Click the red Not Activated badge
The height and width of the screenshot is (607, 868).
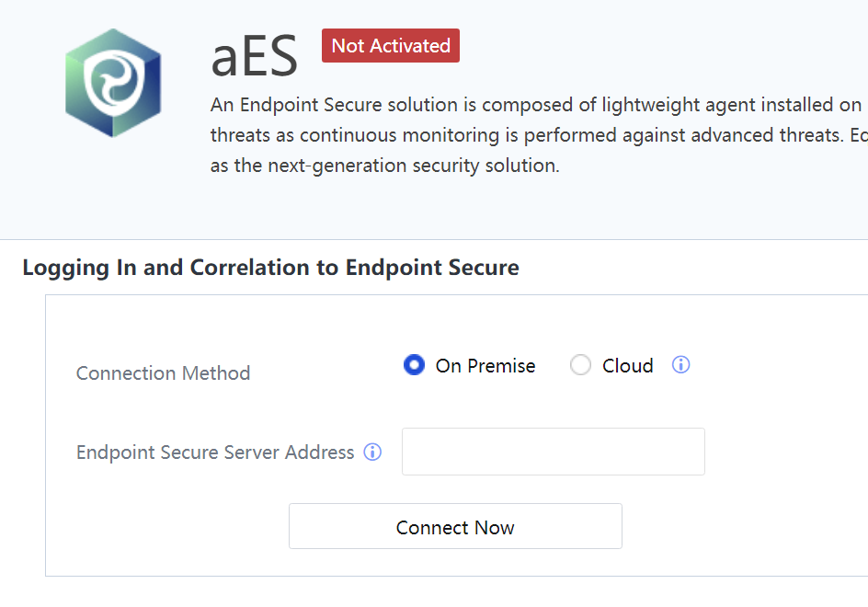(391, 46)
